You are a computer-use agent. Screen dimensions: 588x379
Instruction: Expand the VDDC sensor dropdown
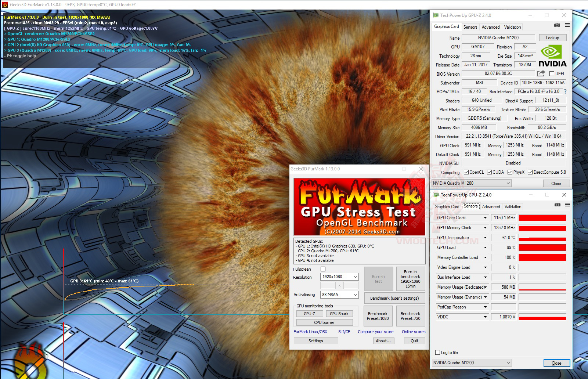tap(485, 317)
